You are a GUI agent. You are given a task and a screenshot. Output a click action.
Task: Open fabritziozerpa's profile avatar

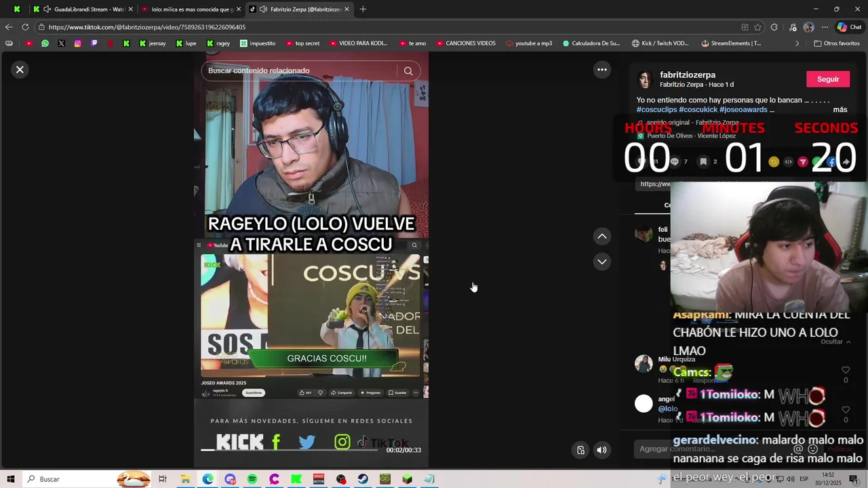[x=644, y=79]
